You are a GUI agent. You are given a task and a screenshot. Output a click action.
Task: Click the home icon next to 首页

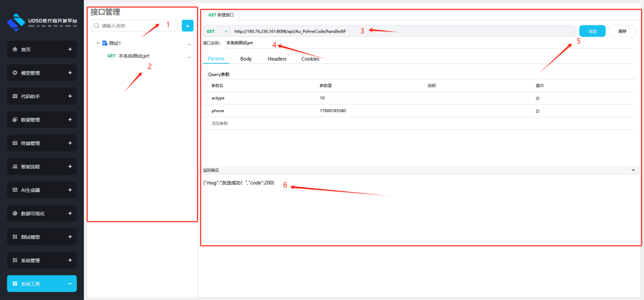pyautogui.click(x=15, y=50)
